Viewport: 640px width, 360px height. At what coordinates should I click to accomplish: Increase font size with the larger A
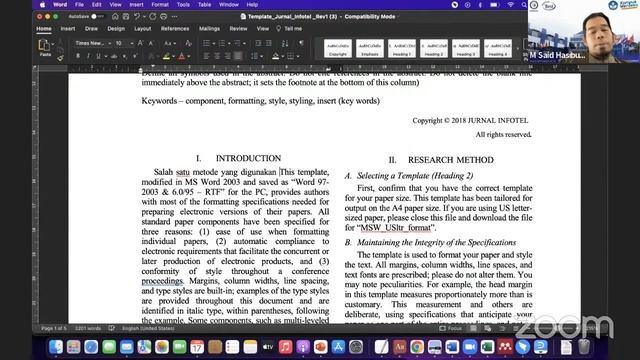click(140, 43)
